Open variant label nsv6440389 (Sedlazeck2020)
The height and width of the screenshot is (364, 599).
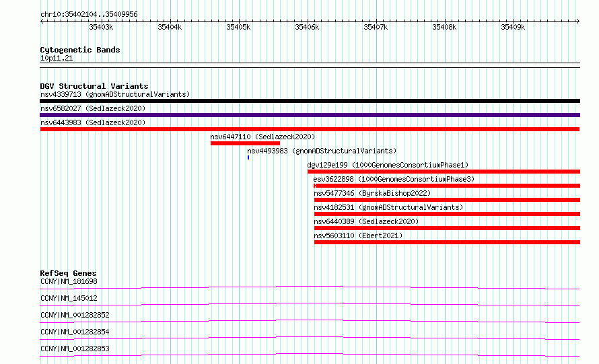[x=366, y=221]
